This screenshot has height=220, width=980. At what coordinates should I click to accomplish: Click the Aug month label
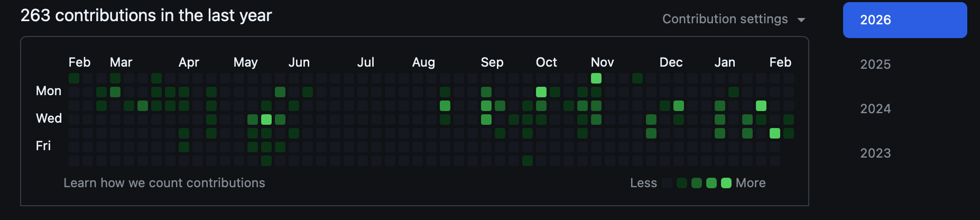tap(424, 62)
